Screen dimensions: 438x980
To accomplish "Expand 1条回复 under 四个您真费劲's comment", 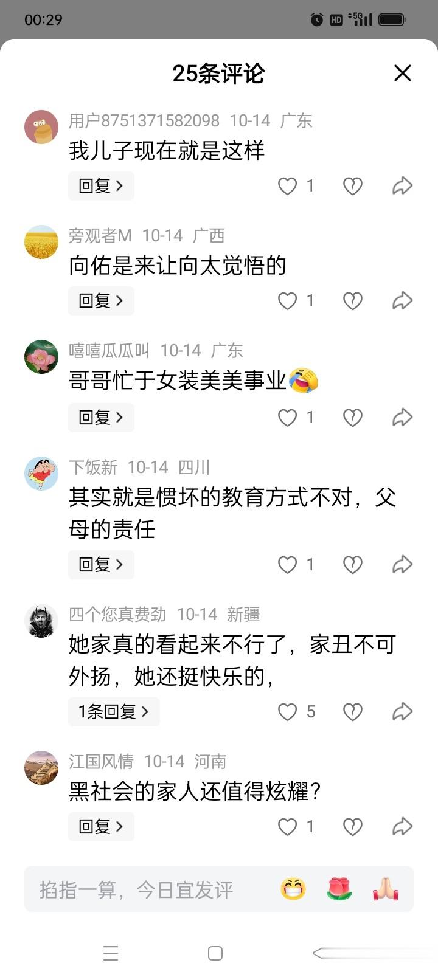I will pyautogui.click(x=114, y=711).
